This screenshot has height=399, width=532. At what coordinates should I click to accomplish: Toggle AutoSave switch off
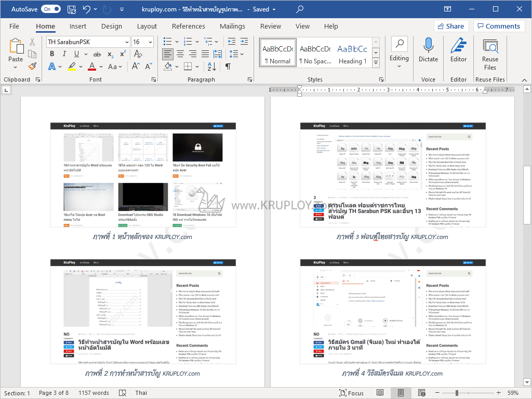(x=51, y=9)
